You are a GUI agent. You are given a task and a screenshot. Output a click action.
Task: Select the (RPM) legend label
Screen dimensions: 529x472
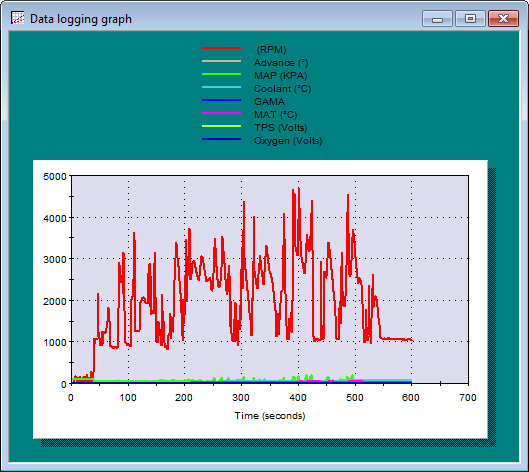271,50
